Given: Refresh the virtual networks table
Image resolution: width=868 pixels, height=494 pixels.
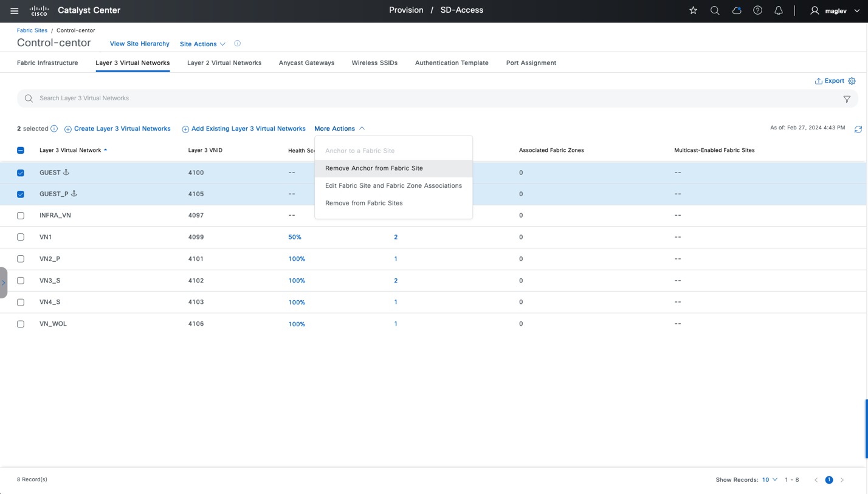Looking at the screenshot, I should click(858, 129).
